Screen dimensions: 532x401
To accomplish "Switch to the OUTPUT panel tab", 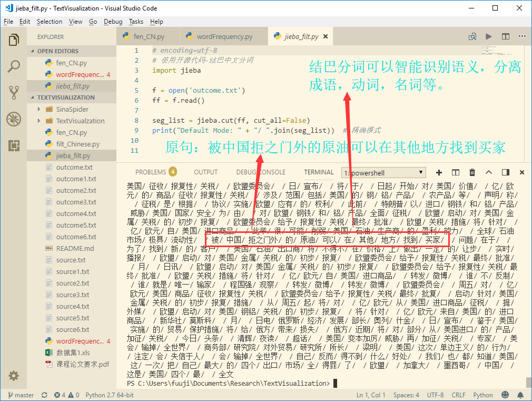I will (x=205, y=172).
